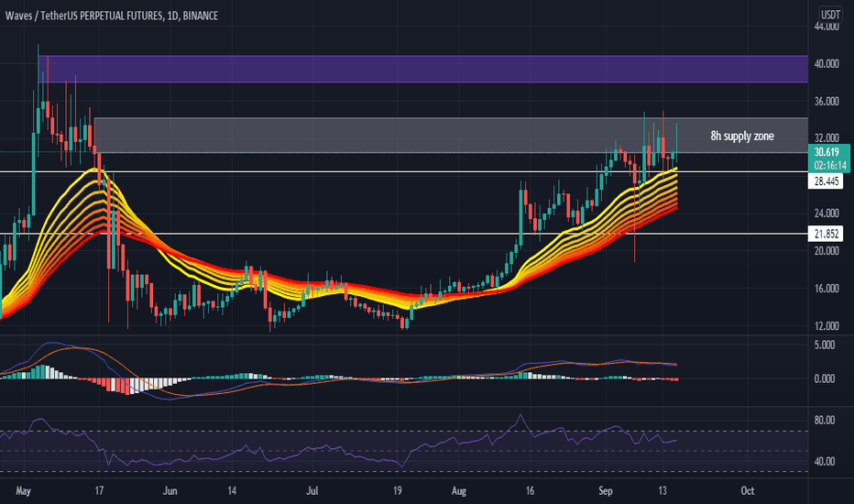Click the Jun label on time axis
Image resolution: width=854 pixels, height=504 pixels.
[x=170, y=491]
